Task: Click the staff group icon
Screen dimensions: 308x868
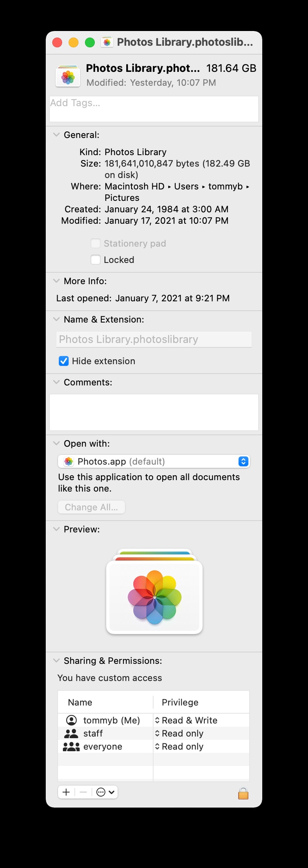Action: click(x=71, y=733)
